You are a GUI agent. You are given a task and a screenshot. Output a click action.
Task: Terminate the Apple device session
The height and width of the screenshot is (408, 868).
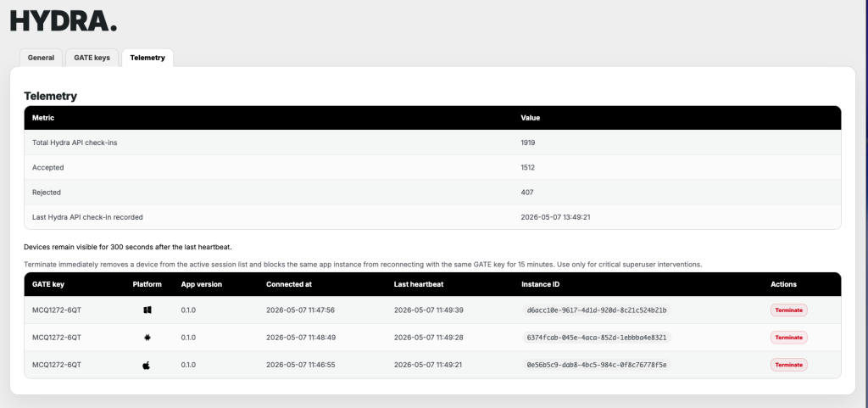789,365
